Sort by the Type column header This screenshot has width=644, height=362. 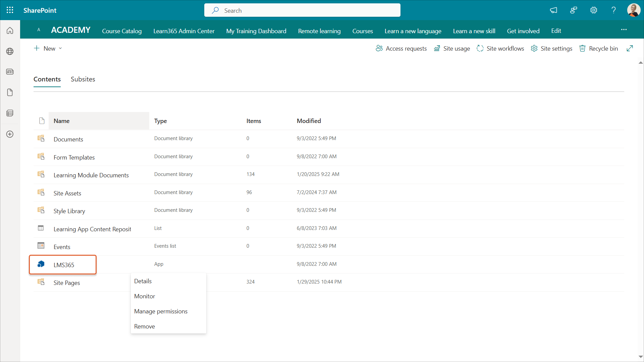coord(161,121)
